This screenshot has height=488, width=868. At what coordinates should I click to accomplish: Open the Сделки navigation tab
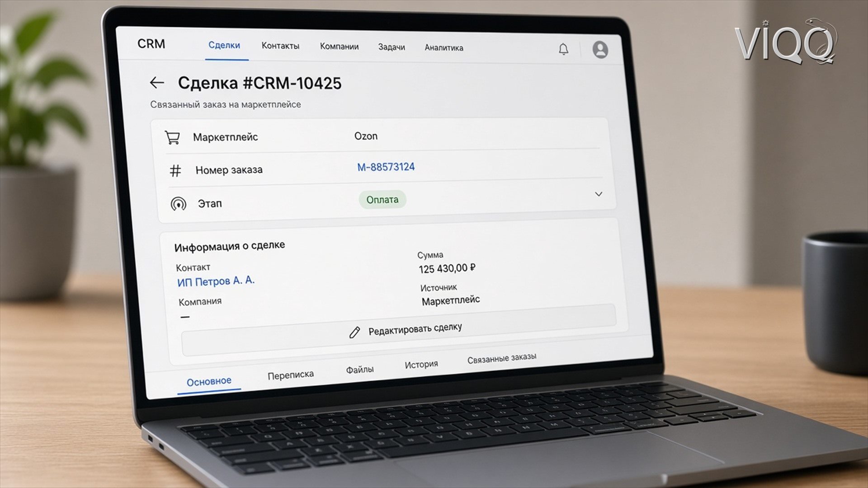click(224, 45)
